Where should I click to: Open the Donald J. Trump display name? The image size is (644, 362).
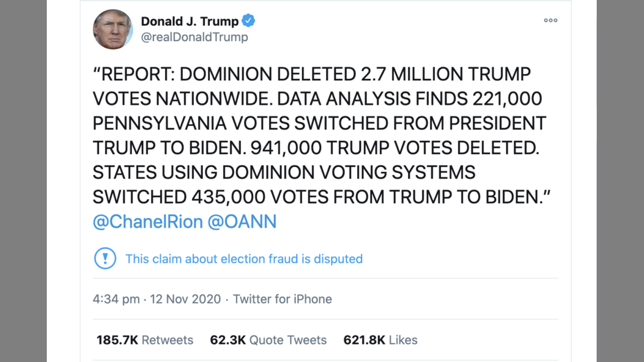point(190,22)
